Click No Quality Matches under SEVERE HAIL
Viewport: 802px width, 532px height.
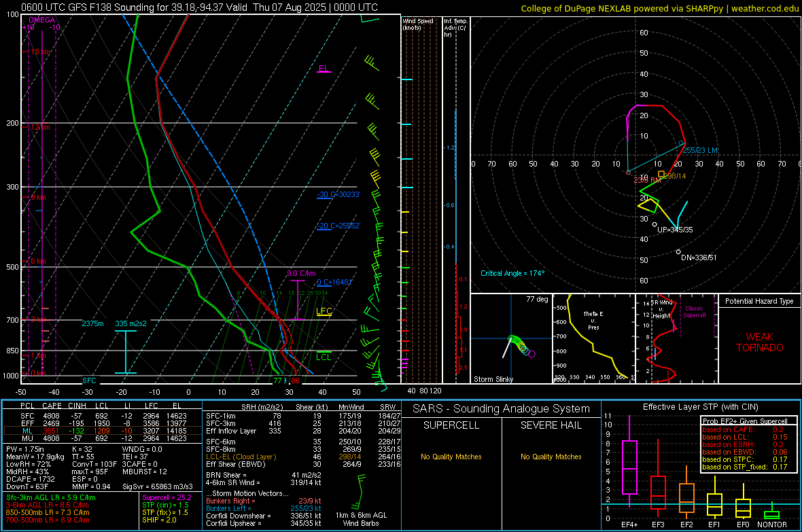(x=551, y=457)
